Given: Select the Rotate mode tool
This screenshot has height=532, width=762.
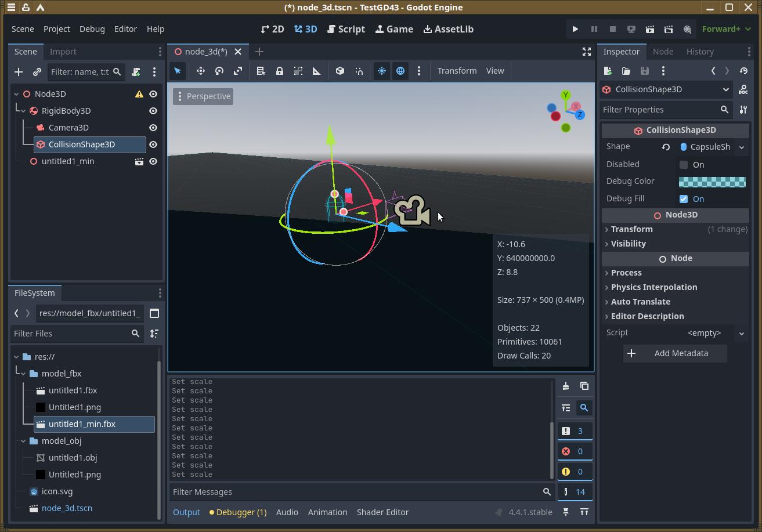Looking at the screenshot, I should 219,71.
